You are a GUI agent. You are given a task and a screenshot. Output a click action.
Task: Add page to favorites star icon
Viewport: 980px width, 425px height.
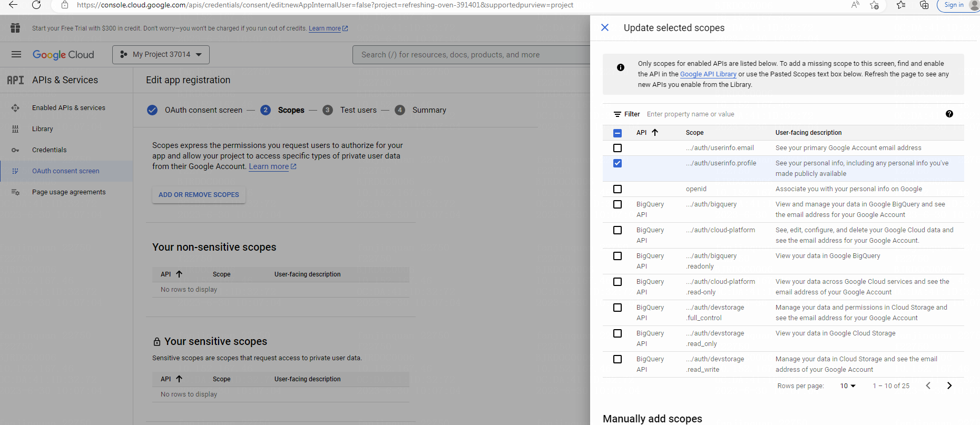click(875, 5)
